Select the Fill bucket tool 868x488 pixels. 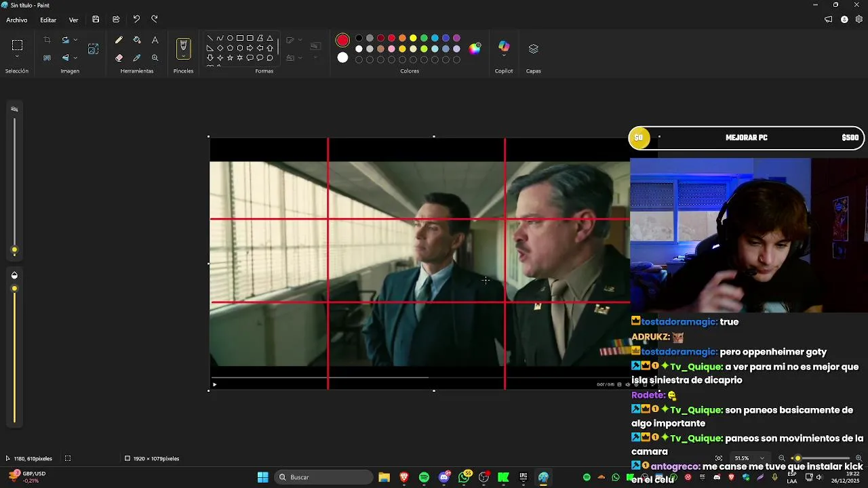click(x=137, y=40)
